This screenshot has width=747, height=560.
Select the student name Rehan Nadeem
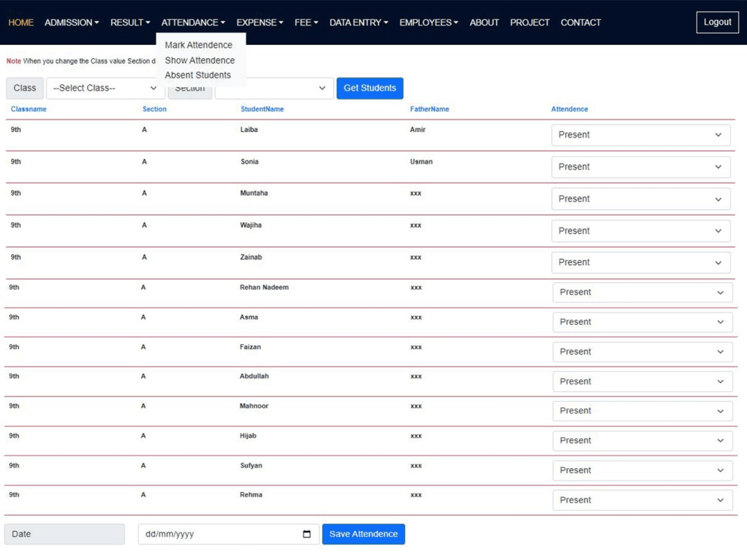click(264, 287)
